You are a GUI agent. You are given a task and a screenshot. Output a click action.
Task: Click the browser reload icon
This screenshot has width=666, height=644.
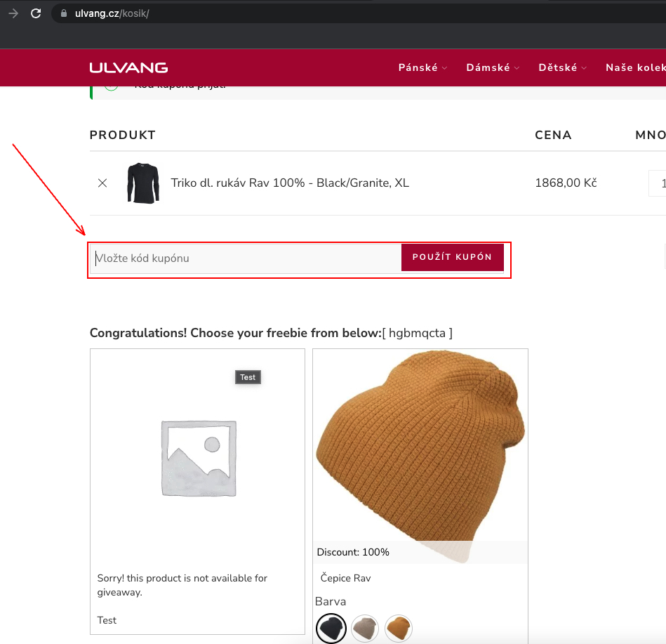pyautogui.click(x=36, y=13)
